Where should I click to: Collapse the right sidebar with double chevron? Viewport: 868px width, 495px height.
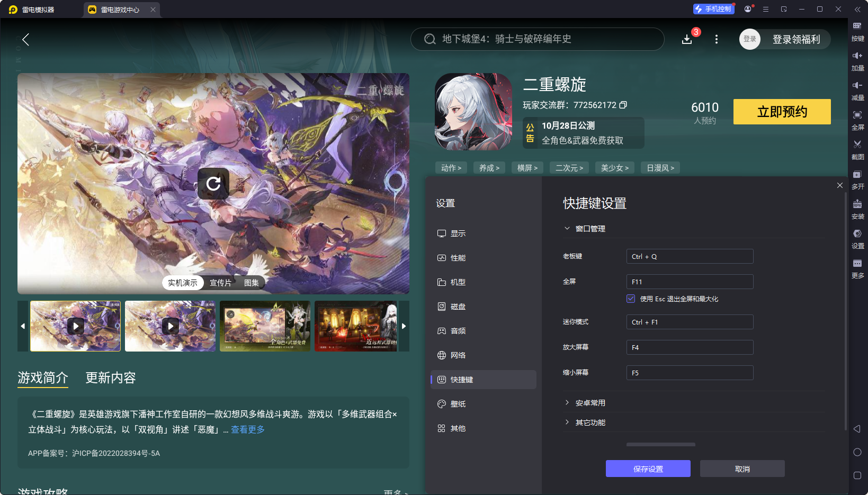click(857, 9)
